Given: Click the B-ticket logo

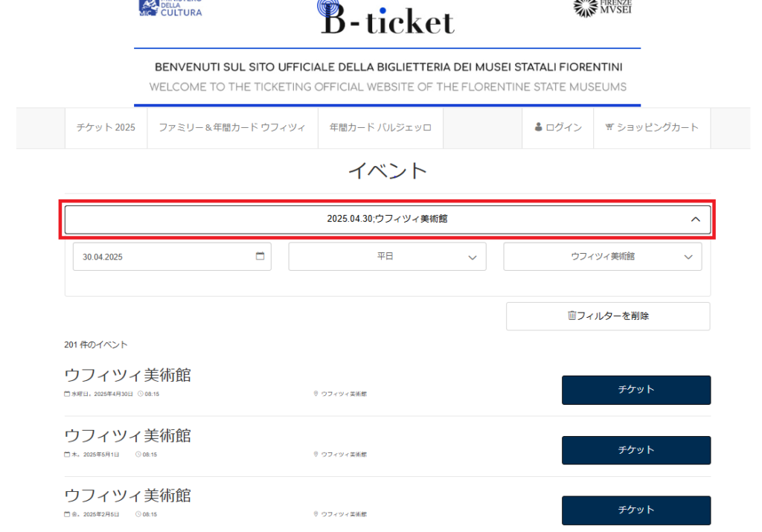Looking at the screenshot, I should point(386,18).
